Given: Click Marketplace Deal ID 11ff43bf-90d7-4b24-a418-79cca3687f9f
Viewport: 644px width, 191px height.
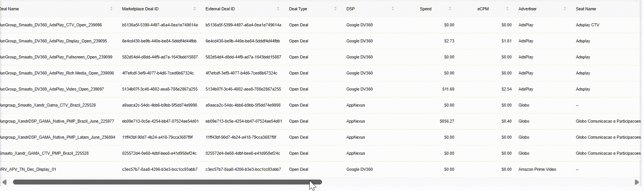Looking at the screenshot, I should point(158,137).
